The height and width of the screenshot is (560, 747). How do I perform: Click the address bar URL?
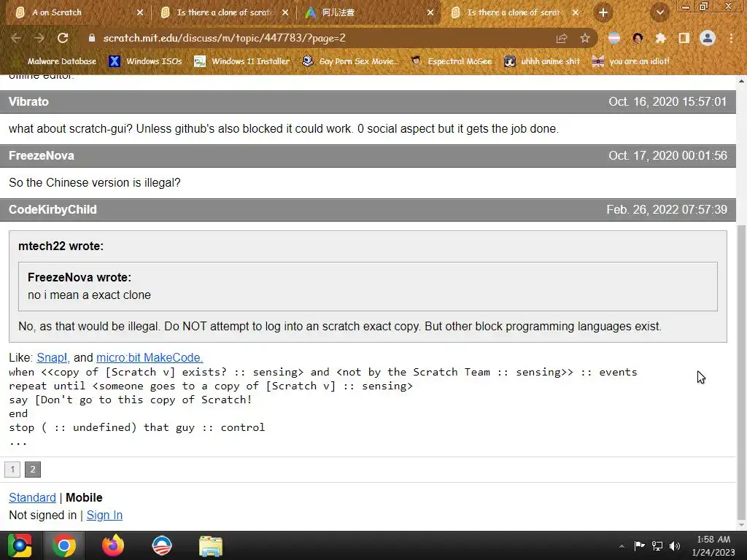pyautogui.click(x=224, y=38)
